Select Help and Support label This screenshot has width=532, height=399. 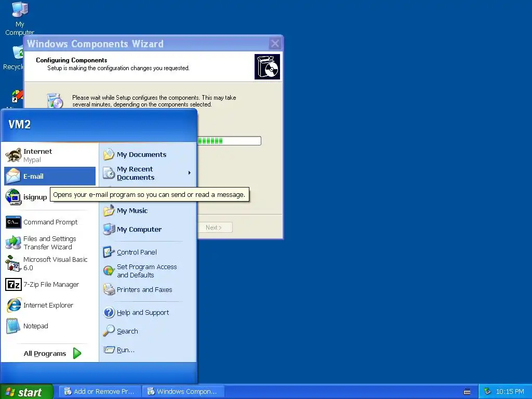point(143,312)
